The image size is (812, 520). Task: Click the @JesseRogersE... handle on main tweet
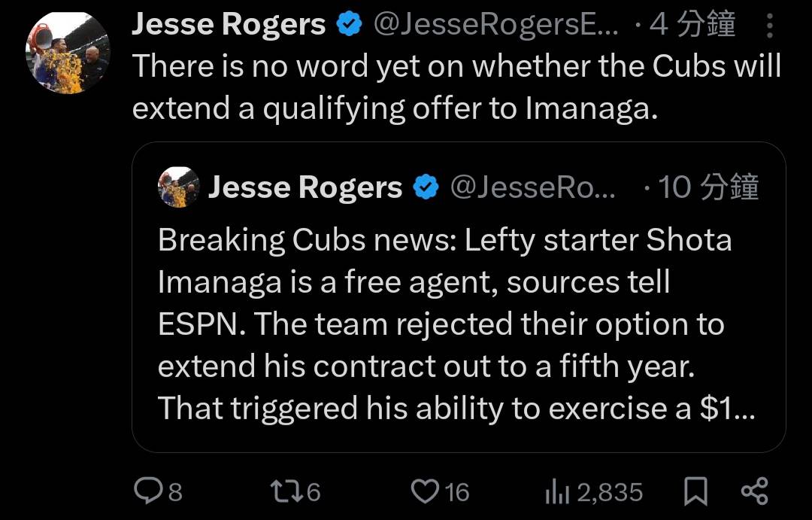[x=496, y=25]
